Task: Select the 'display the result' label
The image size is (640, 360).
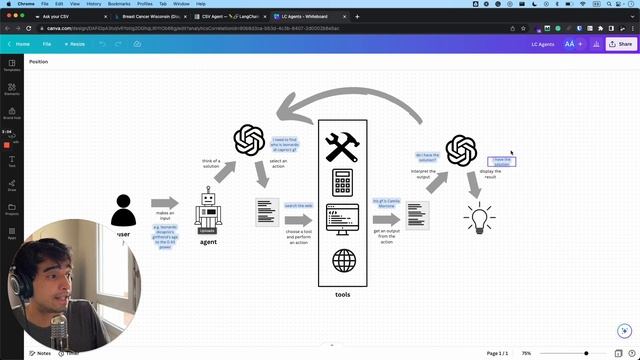Action: (490, 174)
